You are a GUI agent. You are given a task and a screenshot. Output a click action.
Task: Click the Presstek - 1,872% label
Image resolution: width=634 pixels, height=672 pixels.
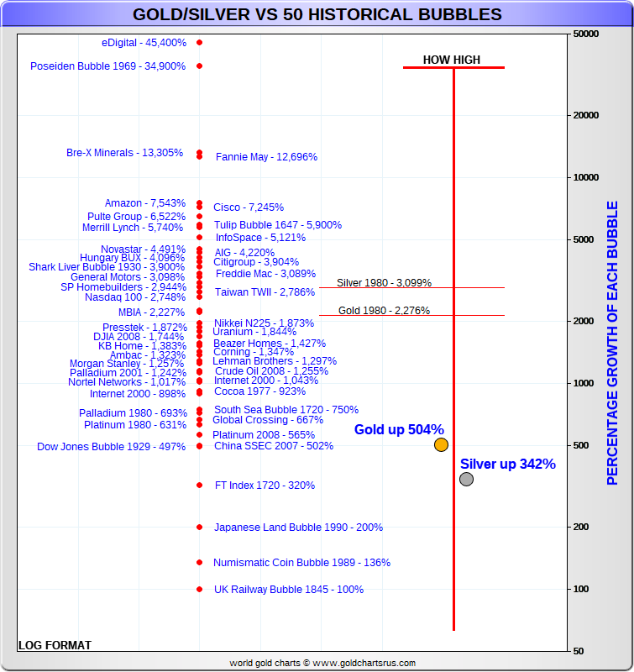[144, 328]
